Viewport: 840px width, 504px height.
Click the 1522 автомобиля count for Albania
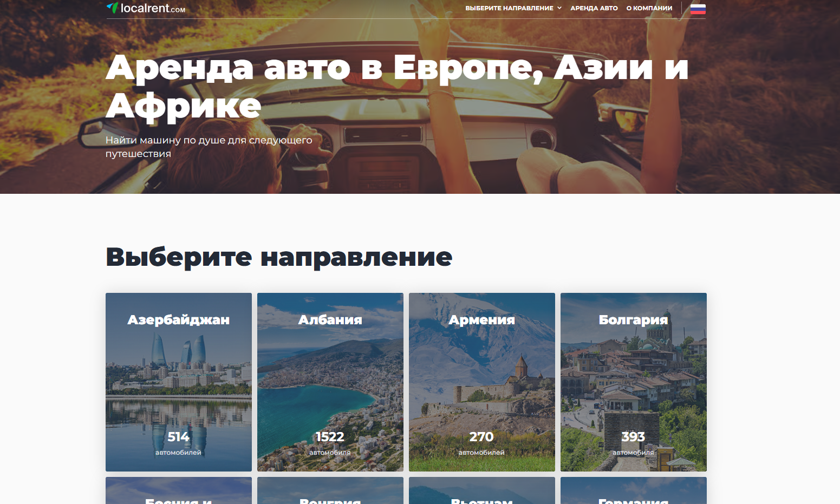click(x=330, y=442)
